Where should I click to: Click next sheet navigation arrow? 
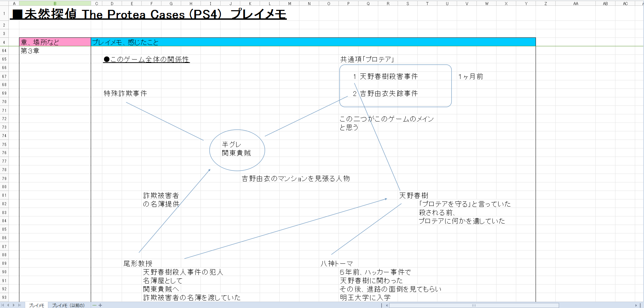click(x=14, y=305)
